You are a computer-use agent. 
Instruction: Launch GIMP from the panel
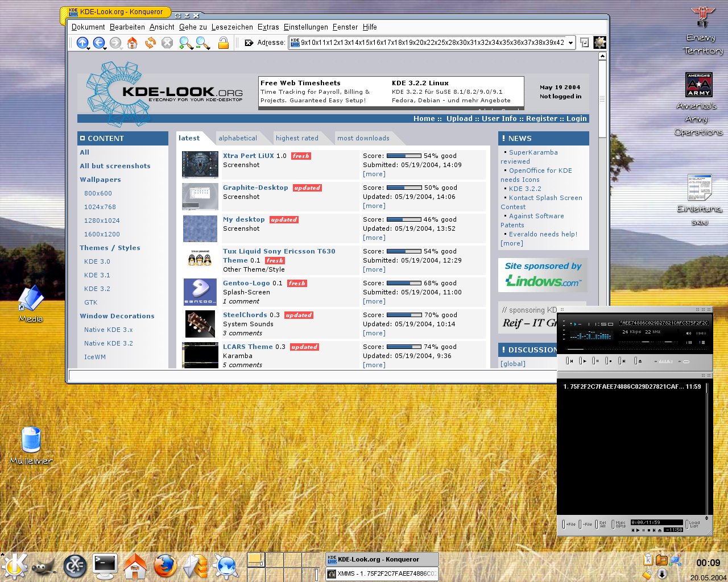pyautogui.click(x=44, y=566)
